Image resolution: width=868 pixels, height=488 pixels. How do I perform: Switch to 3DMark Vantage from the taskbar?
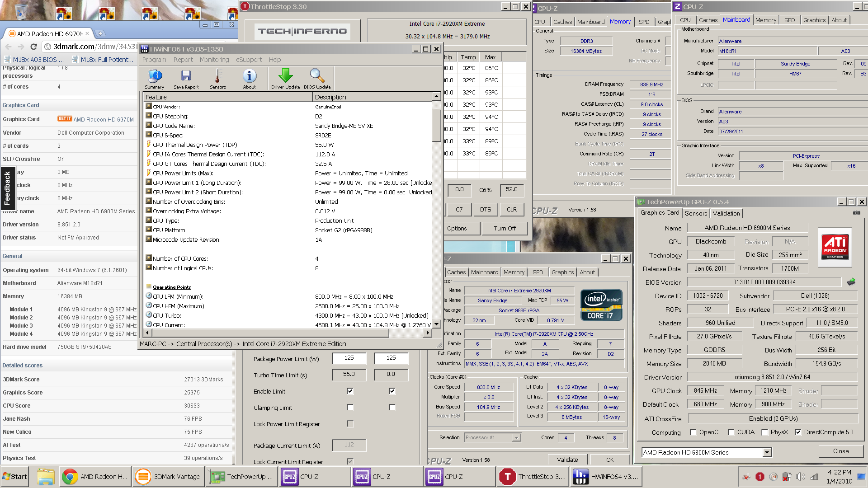[x=168, y=477]
